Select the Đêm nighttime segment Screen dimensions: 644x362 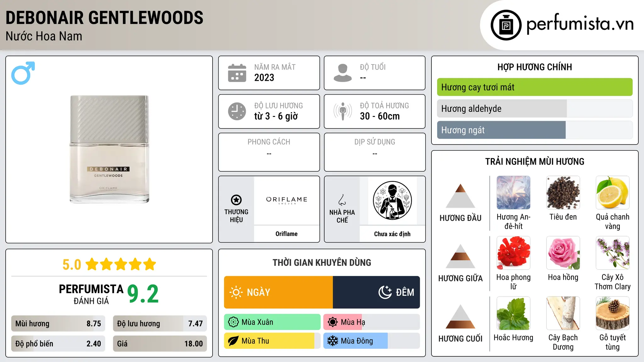376,292
